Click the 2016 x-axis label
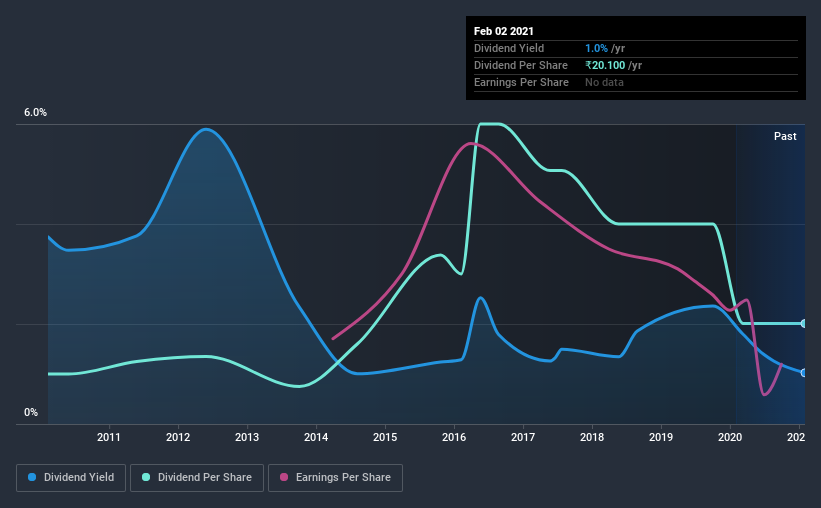The height and width of the screenshot is (508, 821). 454,437
